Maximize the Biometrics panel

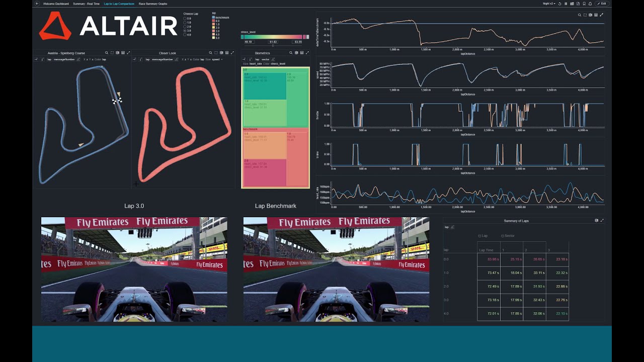click(x=307, y=53)
